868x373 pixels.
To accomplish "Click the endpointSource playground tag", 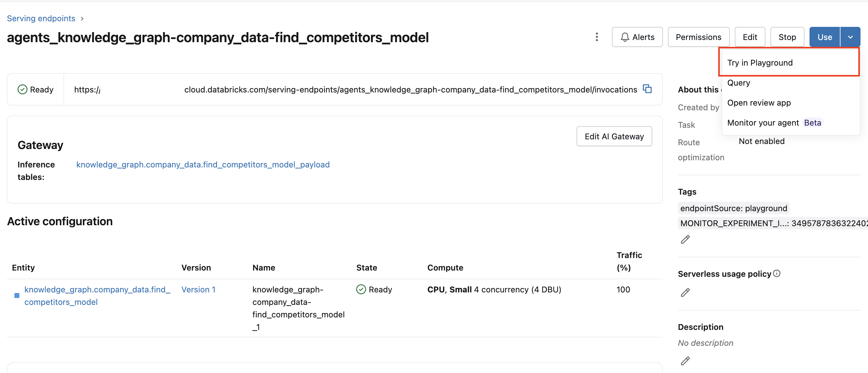I will pos(733,208).
